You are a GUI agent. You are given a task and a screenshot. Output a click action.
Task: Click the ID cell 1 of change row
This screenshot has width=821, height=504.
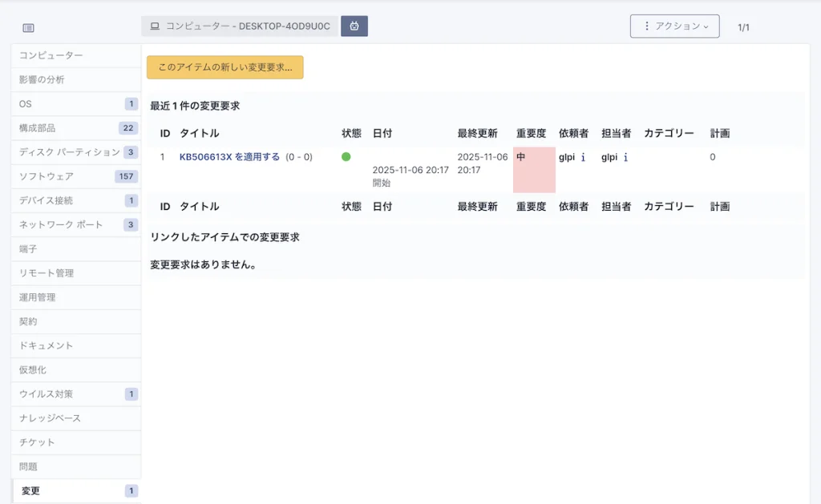click(162, 157)
